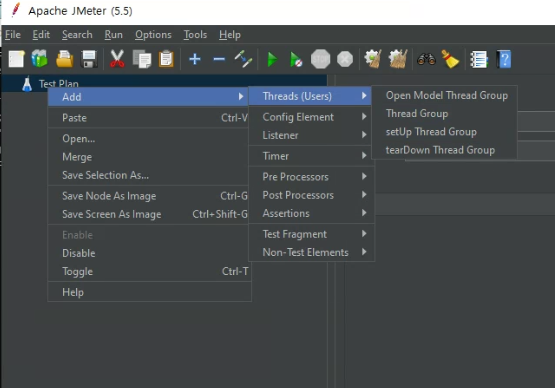Click the New test plan icon
Screen dimensions: 555x388
coord(16,59)
